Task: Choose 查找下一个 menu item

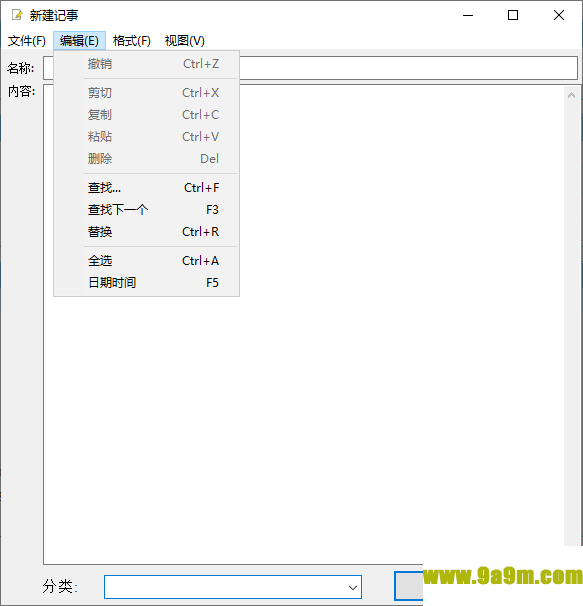Action: pyautogui.click(x=147, y=210)
